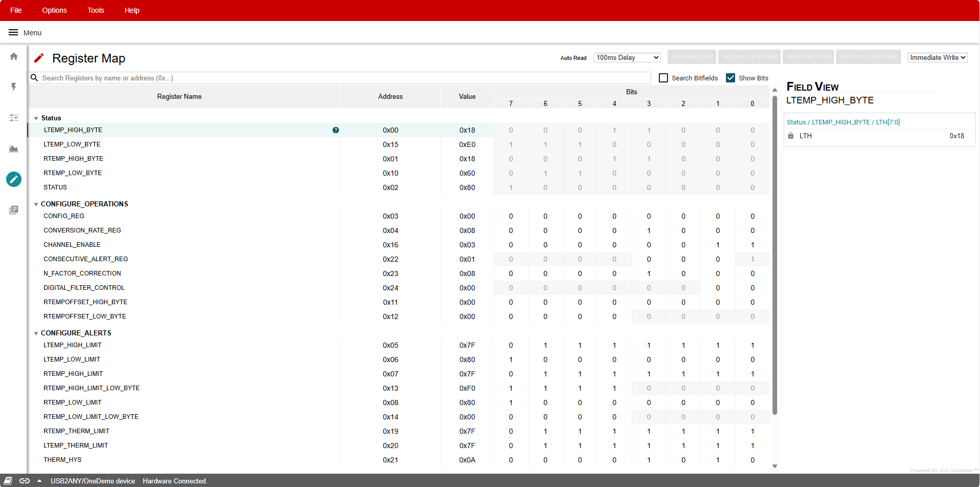Click help icon next to LTEMP_HIGH_BYTE
The image size is (980, 487).
pos(336,130)
